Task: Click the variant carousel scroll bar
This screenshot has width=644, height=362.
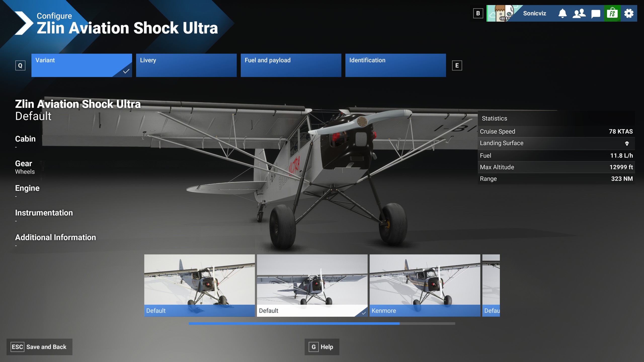Action: tap(322, 324)
